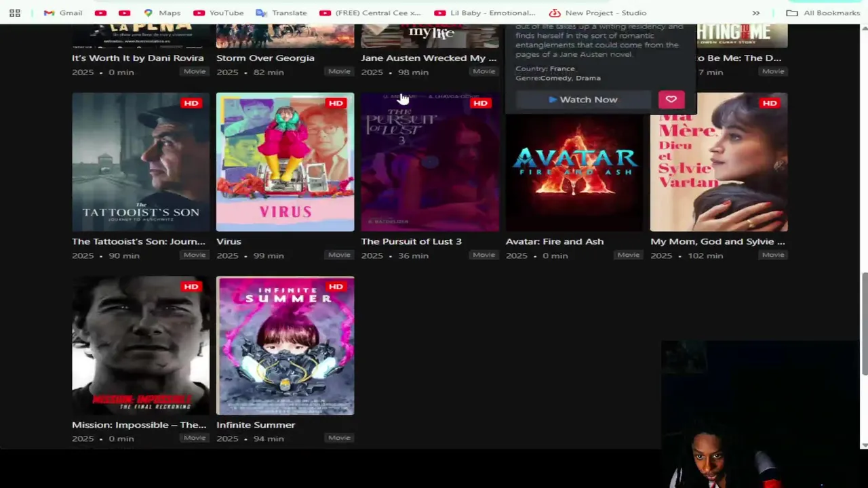Image resolution: width=868 pixels, height=488 pixels.
Task: Open the Maps bookmark
Action: pos(162,13)
